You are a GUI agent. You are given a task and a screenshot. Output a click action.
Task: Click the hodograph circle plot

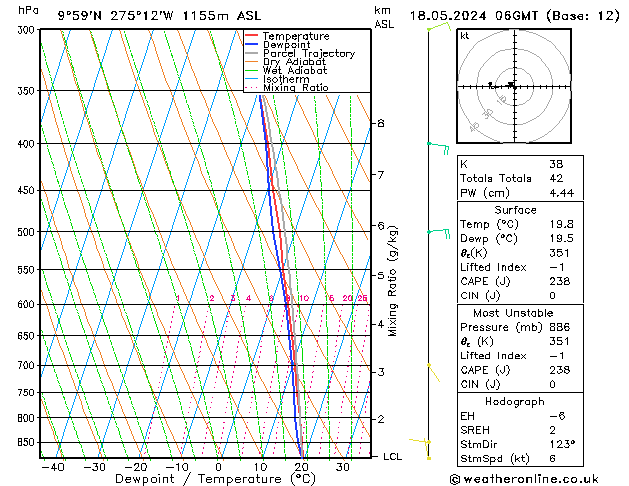[x=512, y=86]
